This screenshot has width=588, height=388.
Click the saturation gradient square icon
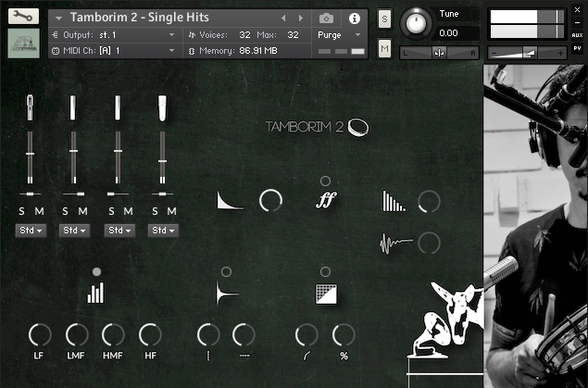[x=326, y=294]
